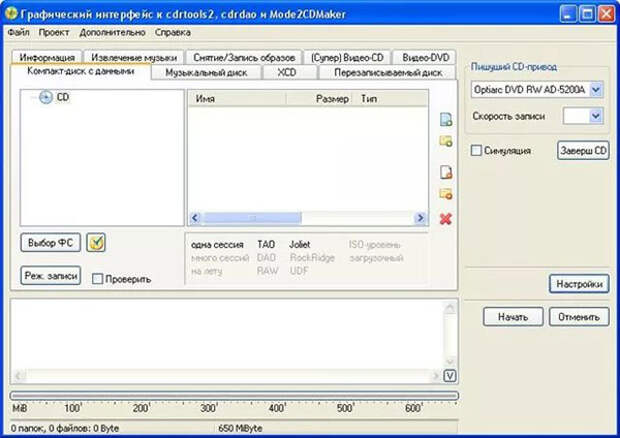Open the Проект menu
Image resolution: width=620 pixels, height=438 pixels.
[x=54, y=32]
